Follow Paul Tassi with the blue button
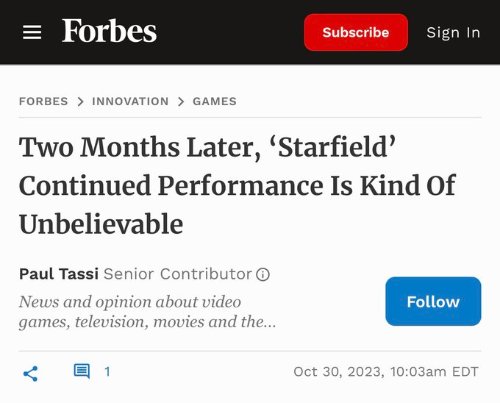The width and height of the screenshot is (500, 403). click(433, 301)
